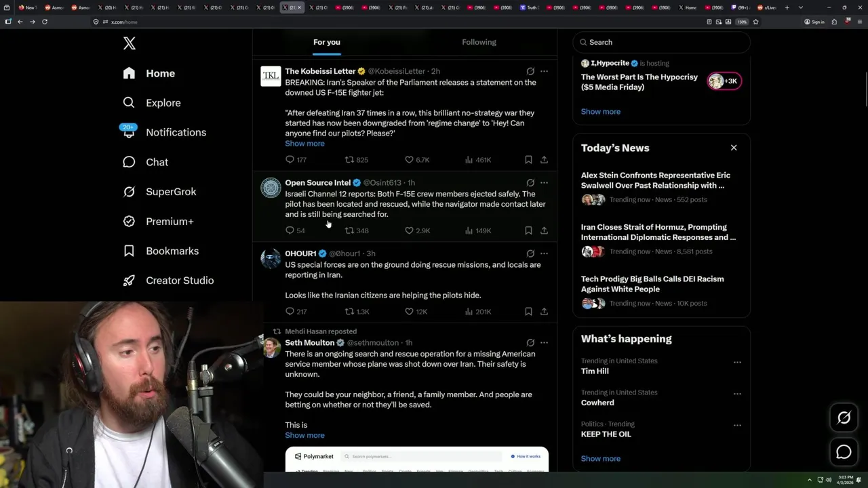
Task: Switch to the For you tab
Action: pyautogui.click(x=327, y=42)
